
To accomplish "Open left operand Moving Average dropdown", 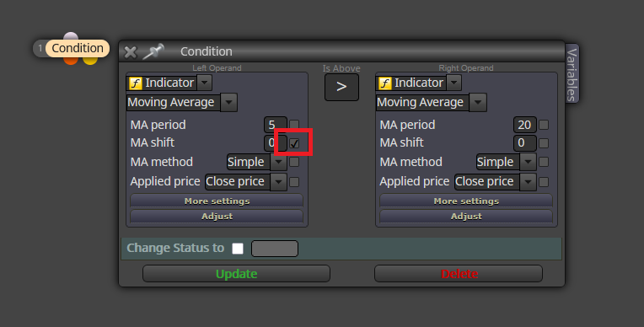I will pos(228,102).
